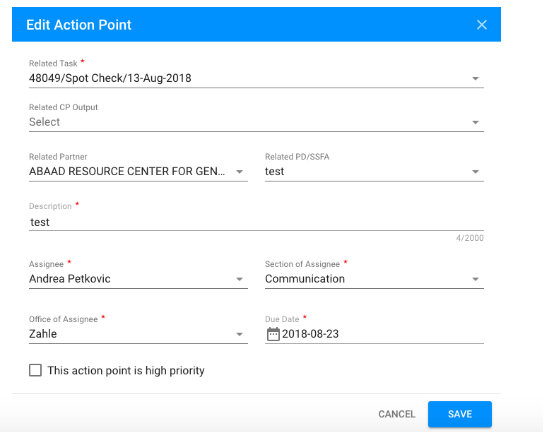543x432 pixels.
Task: Open the Related CP Output dropdown arrow
Action: [x=475, y=122]
